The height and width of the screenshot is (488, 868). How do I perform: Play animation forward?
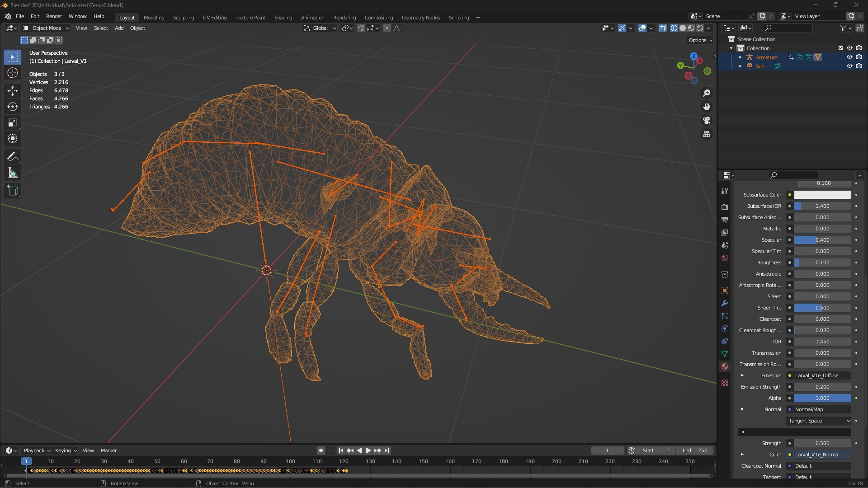[368, 450]
